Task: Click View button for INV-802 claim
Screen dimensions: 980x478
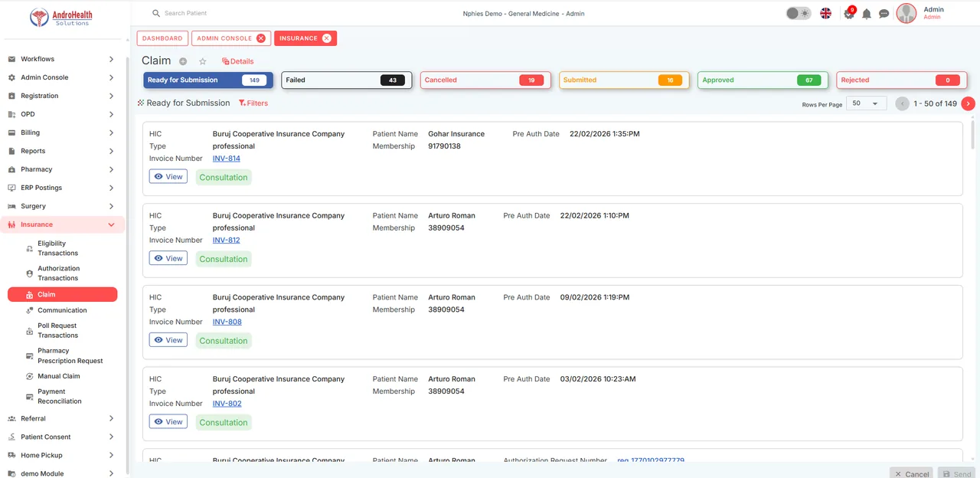Action: 168,421
